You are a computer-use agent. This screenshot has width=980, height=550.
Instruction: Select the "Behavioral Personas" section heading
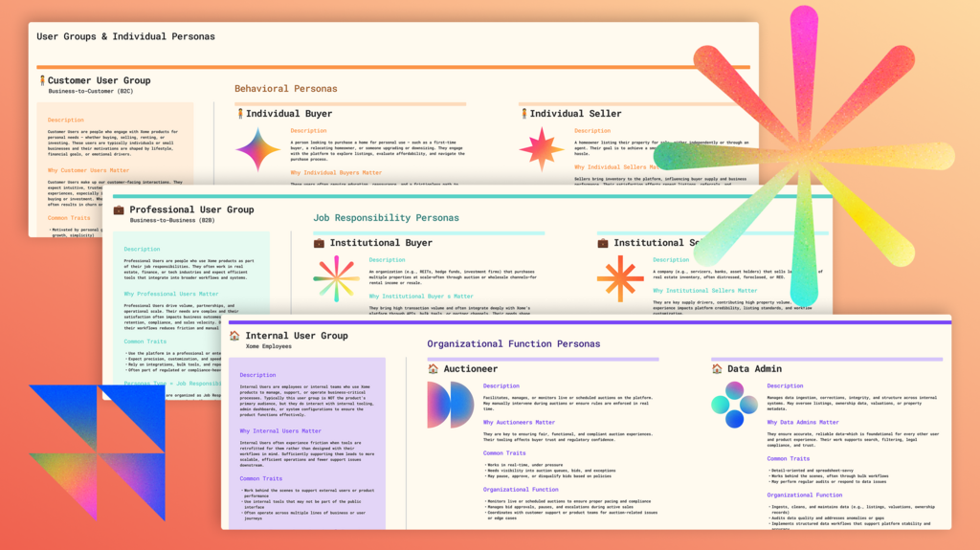pyautogui.click(x=285, y=89)
